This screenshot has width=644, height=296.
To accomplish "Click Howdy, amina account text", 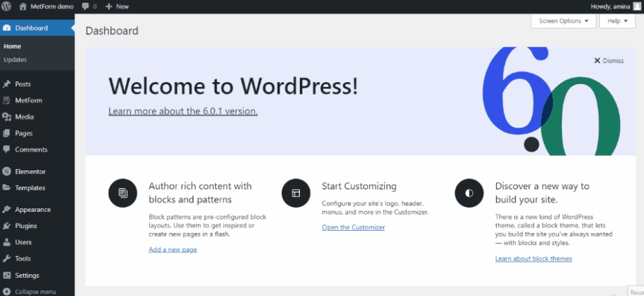I will 610,6.
